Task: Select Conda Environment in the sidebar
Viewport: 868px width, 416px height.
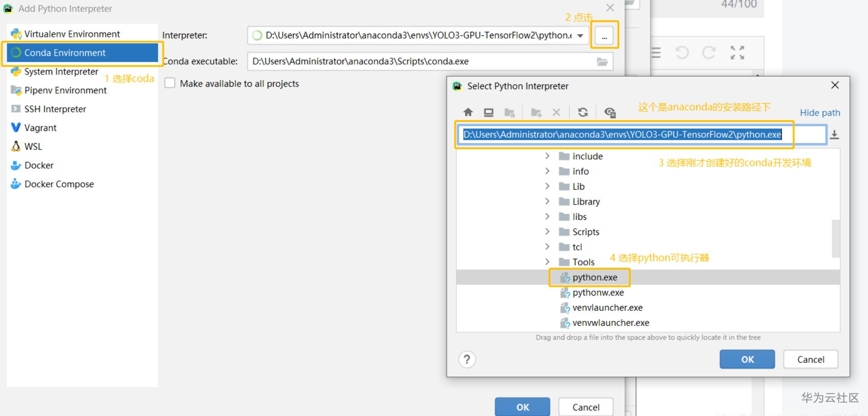Action: click(x=82, y=53)
